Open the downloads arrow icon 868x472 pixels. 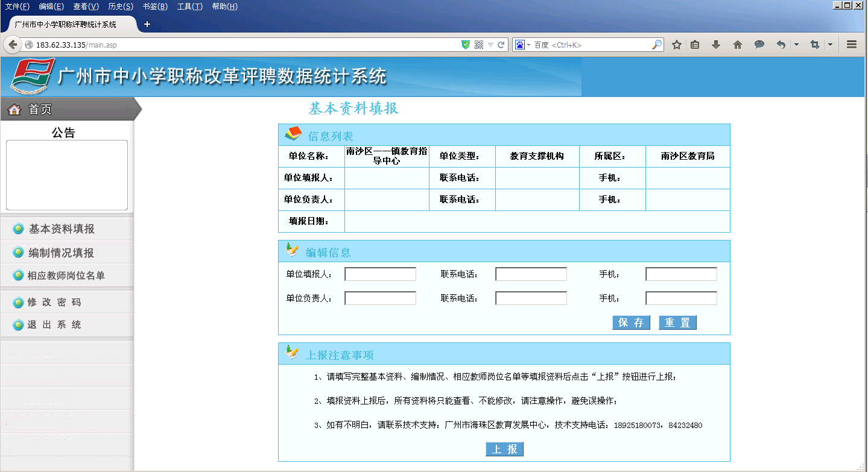pyautogui.click(x=716, y=45)
